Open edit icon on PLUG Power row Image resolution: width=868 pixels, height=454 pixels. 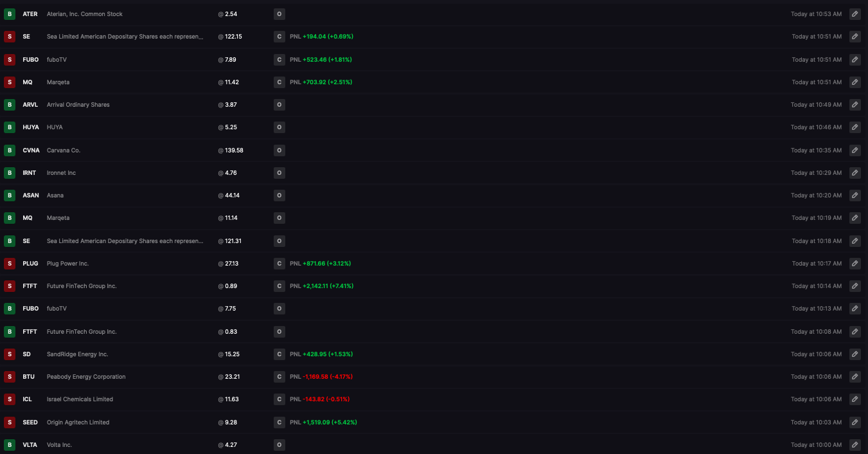[x=855, y=263]
